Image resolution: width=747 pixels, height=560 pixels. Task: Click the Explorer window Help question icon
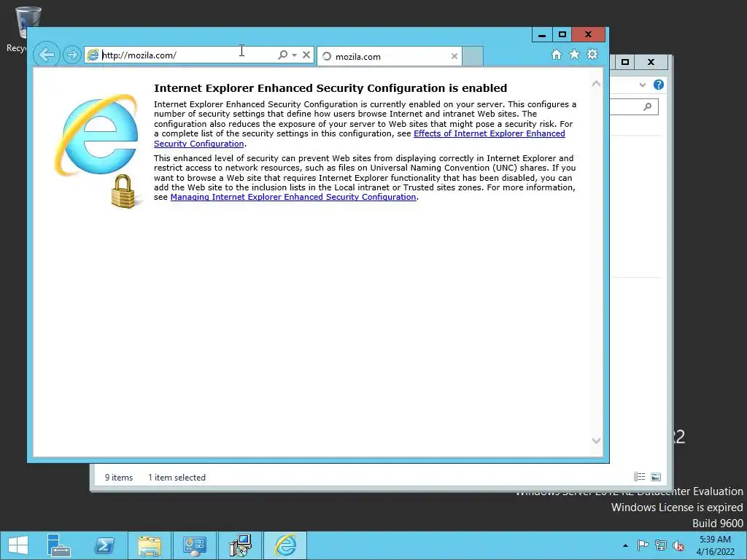659,85
